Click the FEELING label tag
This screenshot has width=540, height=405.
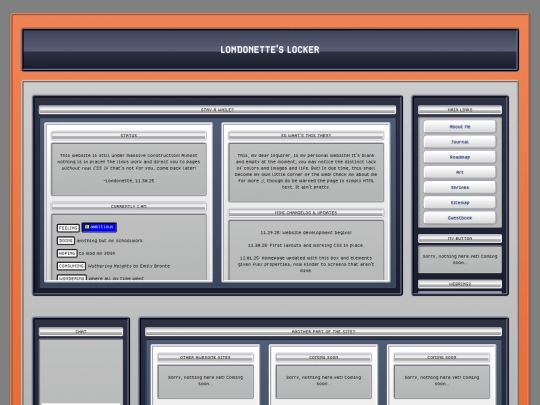click(68, 228)
